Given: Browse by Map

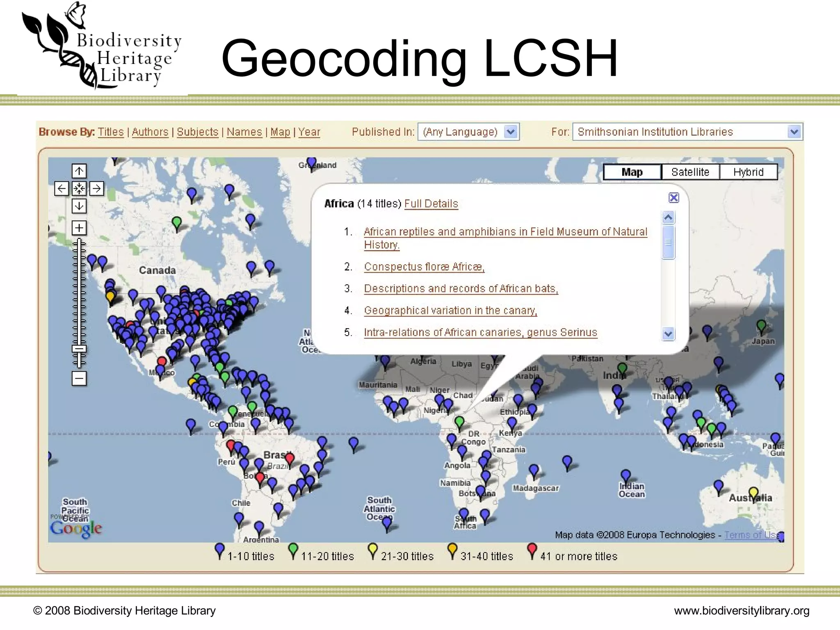Looking at the screenshot, I should coord(280,132).
